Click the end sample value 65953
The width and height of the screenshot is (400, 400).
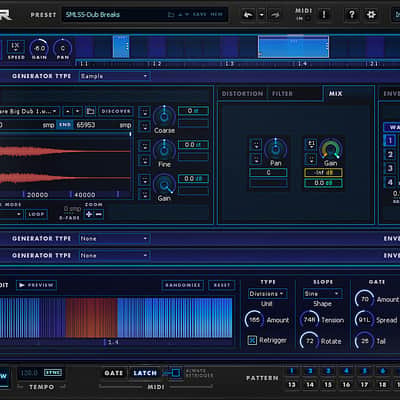tap(86, 125)
